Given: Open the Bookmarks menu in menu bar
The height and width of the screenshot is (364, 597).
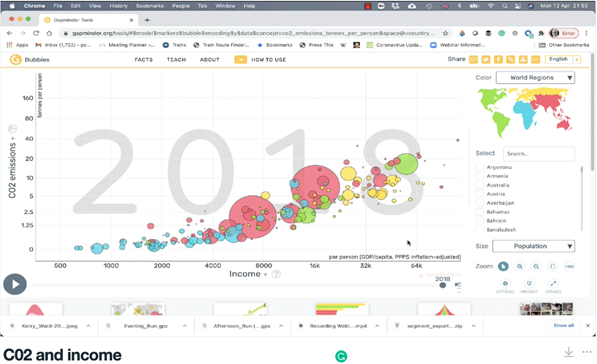Looking at the screenshot, I should point(150,6).
